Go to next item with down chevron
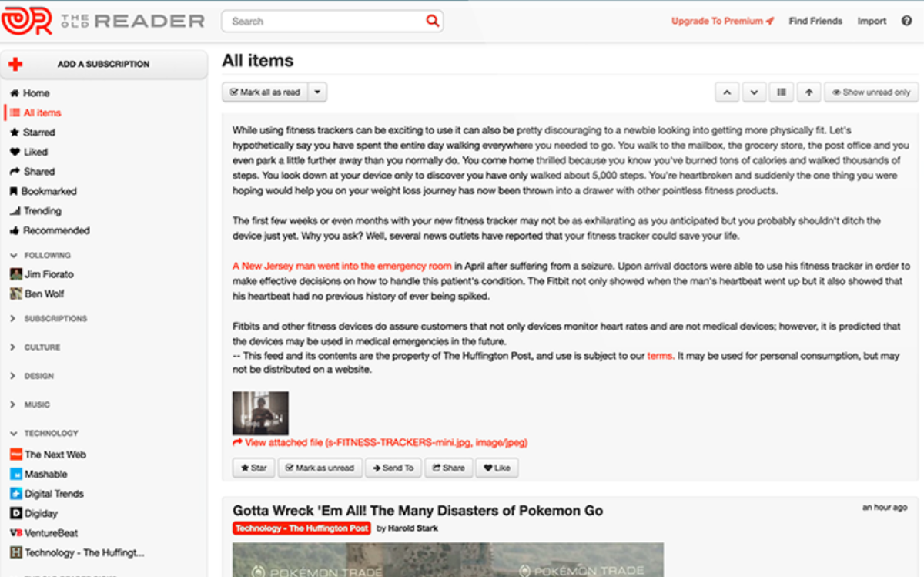Image resolution: width=924 pixels, height=577 pixels. click(x=754, y=92)
